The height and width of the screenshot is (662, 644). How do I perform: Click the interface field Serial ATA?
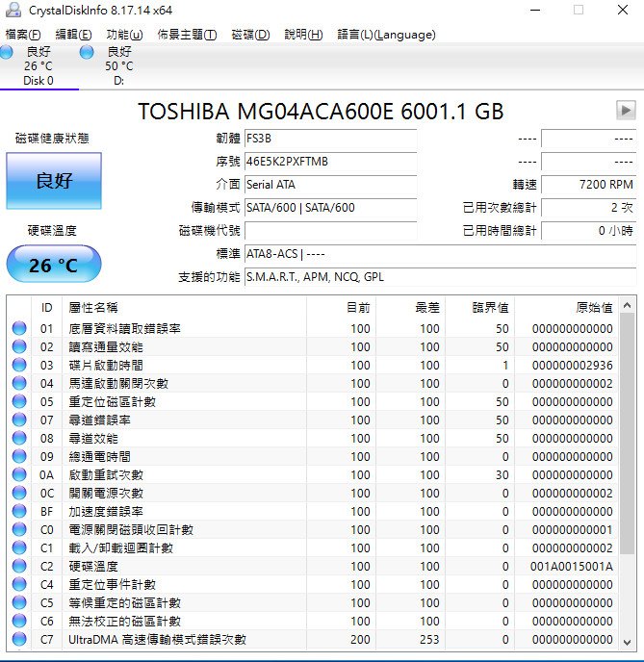330,185
